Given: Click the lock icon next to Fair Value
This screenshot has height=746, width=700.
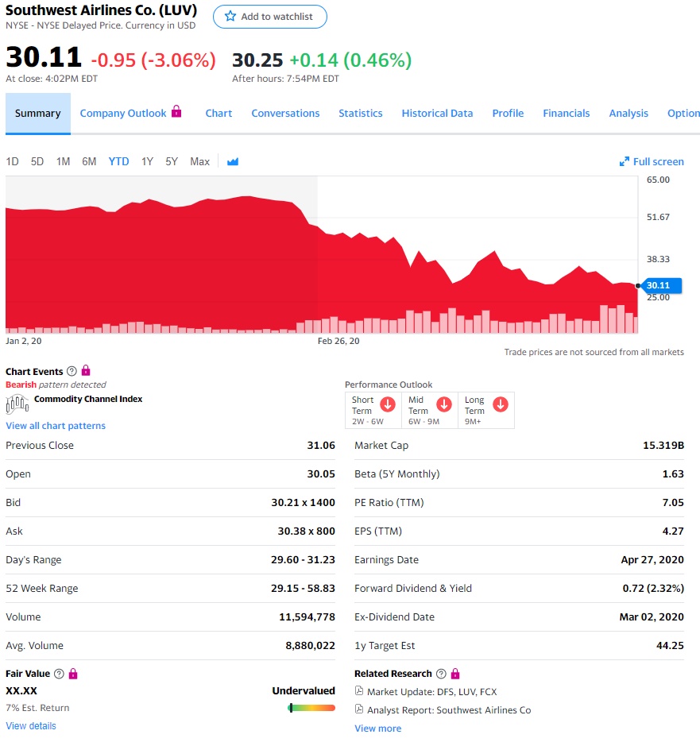Looking at the screenshot, I should click(x=73, y=673).
